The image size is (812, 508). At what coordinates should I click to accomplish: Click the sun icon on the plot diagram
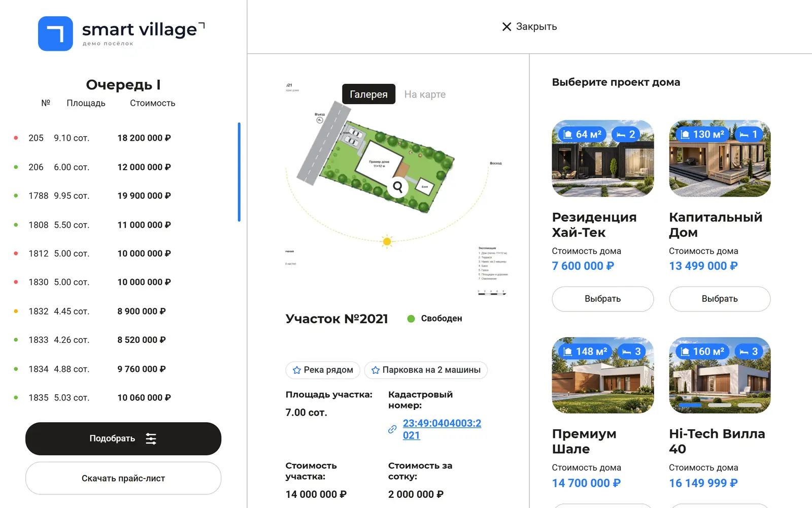point(387,241)
